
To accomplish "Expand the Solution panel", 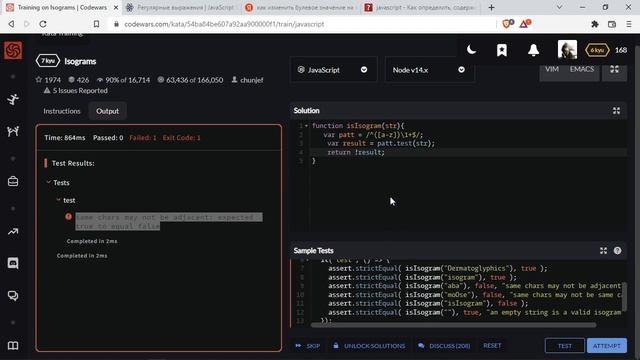I will point(616,111).
